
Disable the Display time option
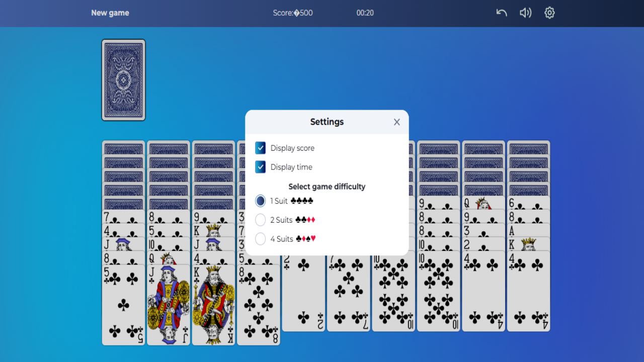pyautogui.click(x=260, y=167)
